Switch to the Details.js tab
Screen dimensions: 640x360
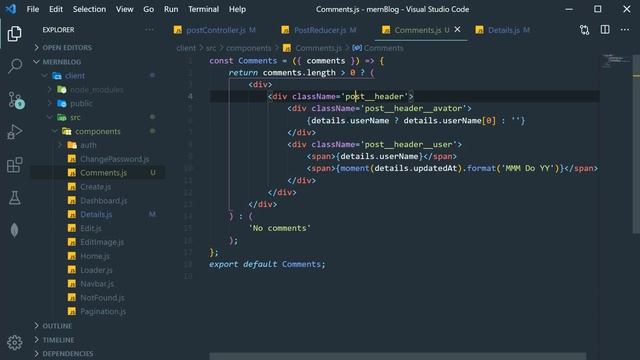tap(503, 30)
